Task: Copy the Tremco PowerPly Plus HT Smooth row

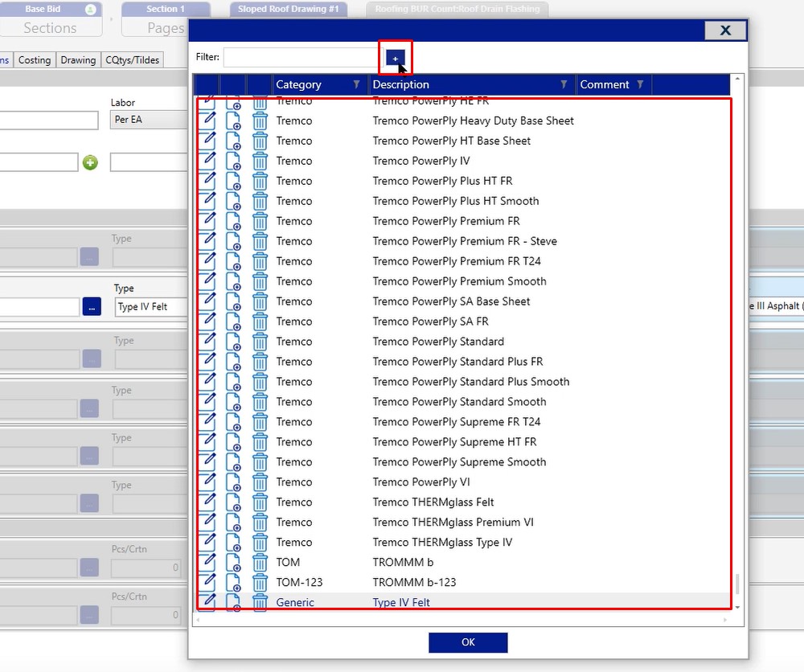Action: click(x=233, y=202)
